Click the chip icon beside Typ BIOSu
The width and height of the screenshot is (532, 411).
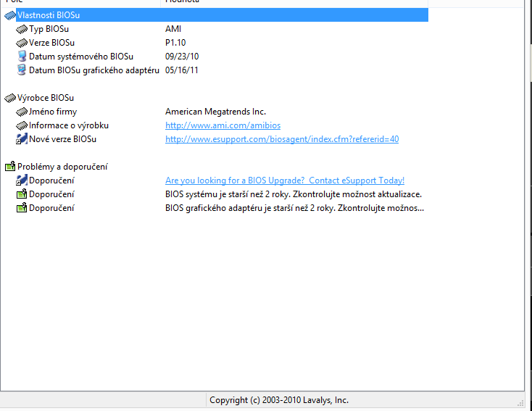coord(22,29)
